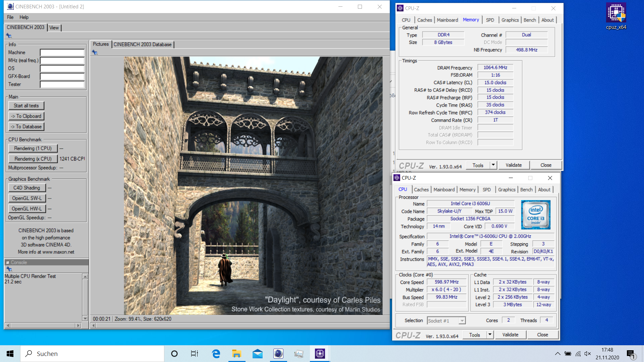Click left panel horizontal scrollbar right arrow
This screenshot has height=362, width=644.
tap(78, 325)
